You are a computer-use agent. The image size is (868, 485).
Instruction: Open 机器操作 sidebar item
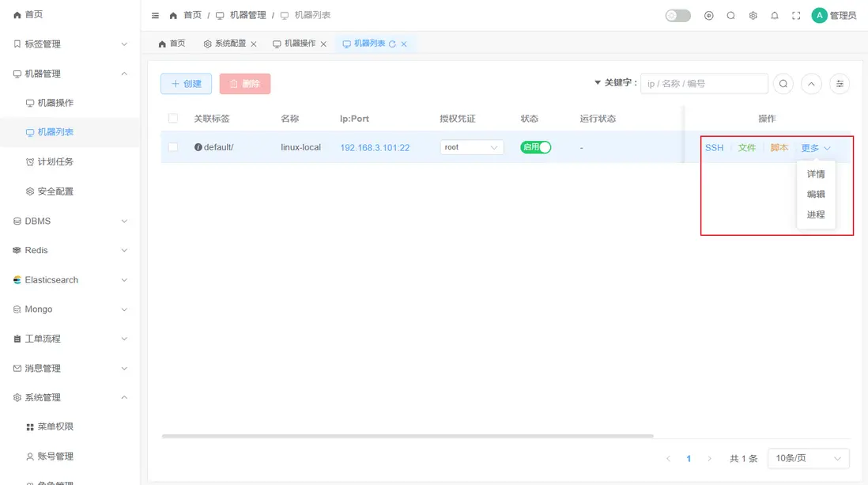click(x=70, y=103)
